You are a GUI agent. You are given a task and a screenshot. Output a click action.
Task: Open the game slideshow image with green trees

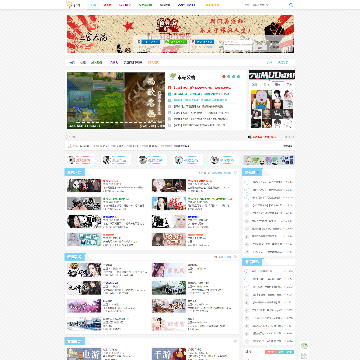pos(96,100)
